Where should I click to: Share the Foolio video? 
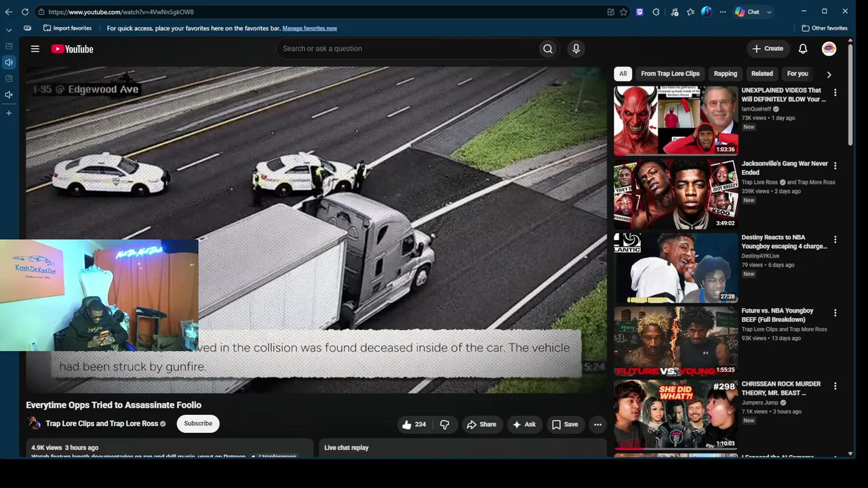point(481,424)
